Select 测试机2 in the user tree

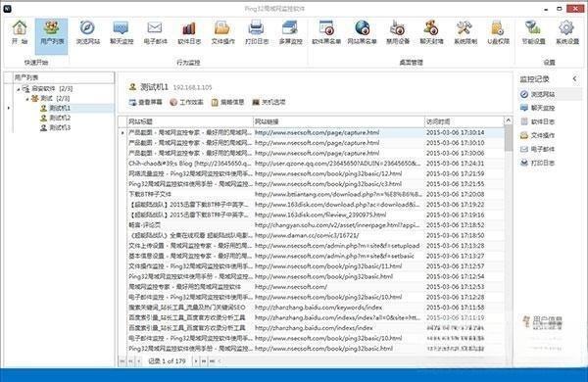coord(56,118)
